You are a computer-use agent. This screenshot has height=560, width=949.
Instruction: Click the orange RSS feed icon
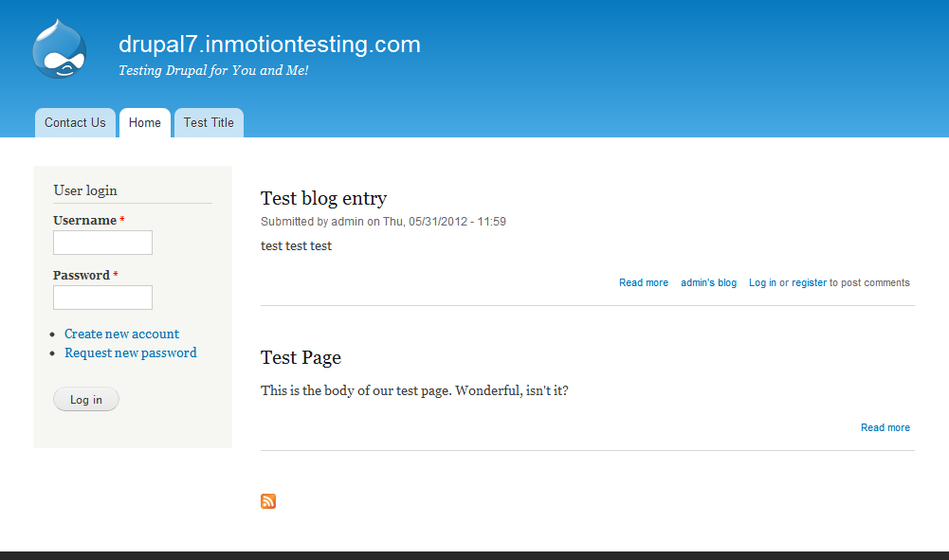268,501
